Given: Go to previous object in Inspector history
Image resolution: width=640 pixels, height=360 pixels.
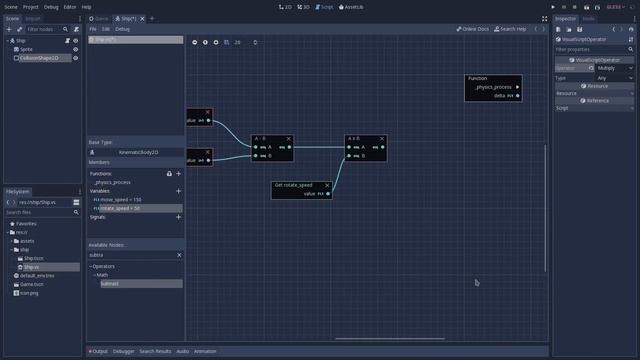Looking at the screenshot, I should point(613,29).
